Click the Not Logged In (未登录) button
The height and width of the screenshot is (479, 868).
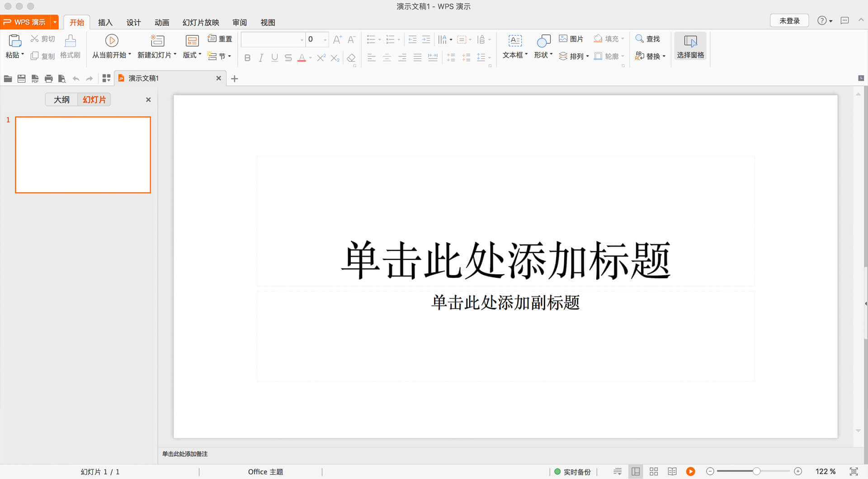(x=789, y=21)
